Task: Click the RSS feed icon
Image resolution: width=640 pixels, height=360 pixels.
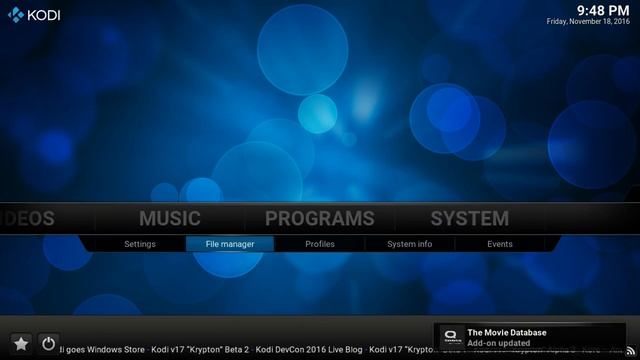Action: click(x=631, y=351)
